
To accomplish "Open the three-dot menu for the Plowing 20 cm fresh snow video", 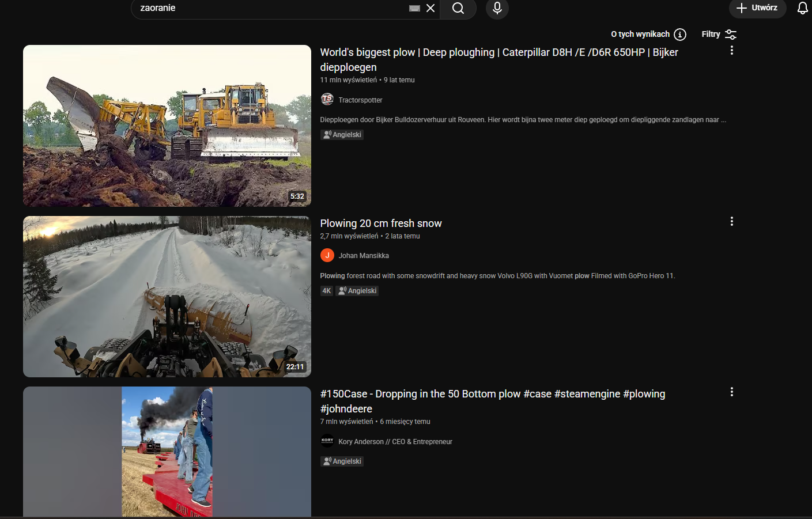I will click(732, 221).
